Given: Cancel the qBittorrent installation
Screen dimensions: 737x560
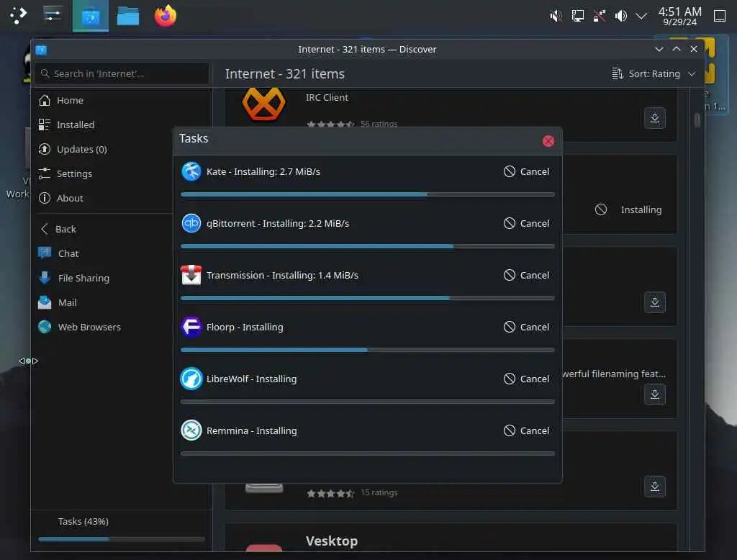Looking at the screenshot, I should coord(526,223).
